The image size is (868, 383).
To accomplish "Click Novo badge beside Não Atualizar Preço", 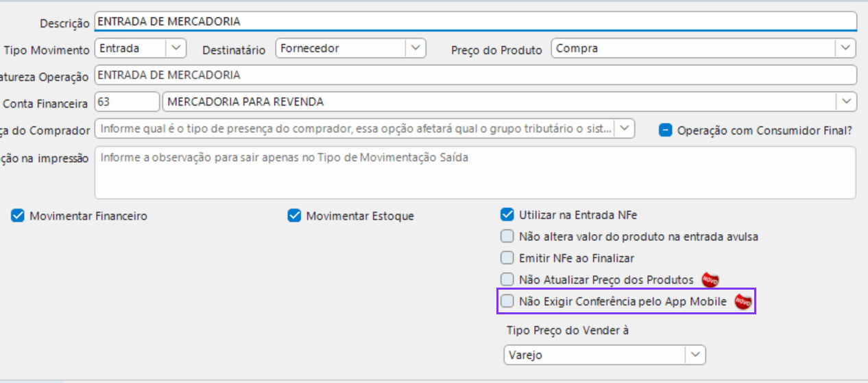I will pos(710,280).
